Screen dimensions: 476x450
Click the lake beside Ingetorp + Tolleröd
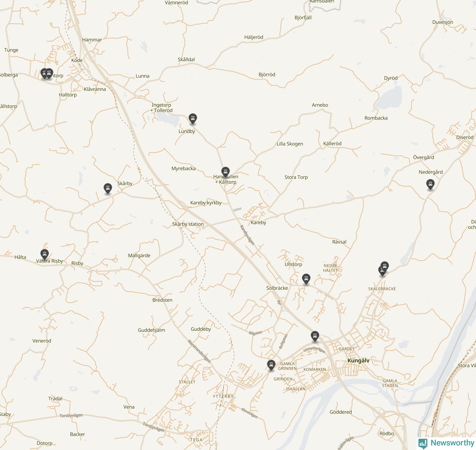pos(167,119)
